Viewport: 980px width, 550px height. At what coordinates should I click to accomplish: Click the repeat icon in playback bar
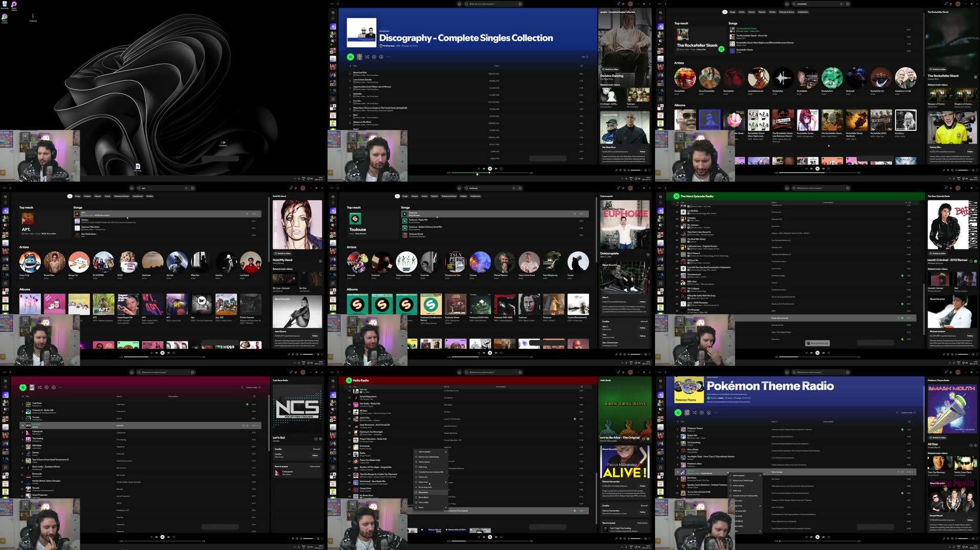pos(502,168)
